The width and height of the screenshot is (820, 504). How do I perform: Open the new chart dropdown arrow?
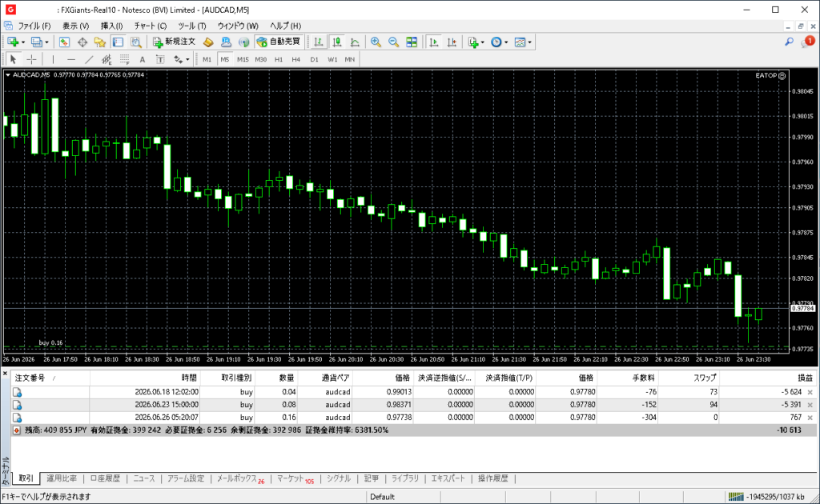[x=23, y=42]
